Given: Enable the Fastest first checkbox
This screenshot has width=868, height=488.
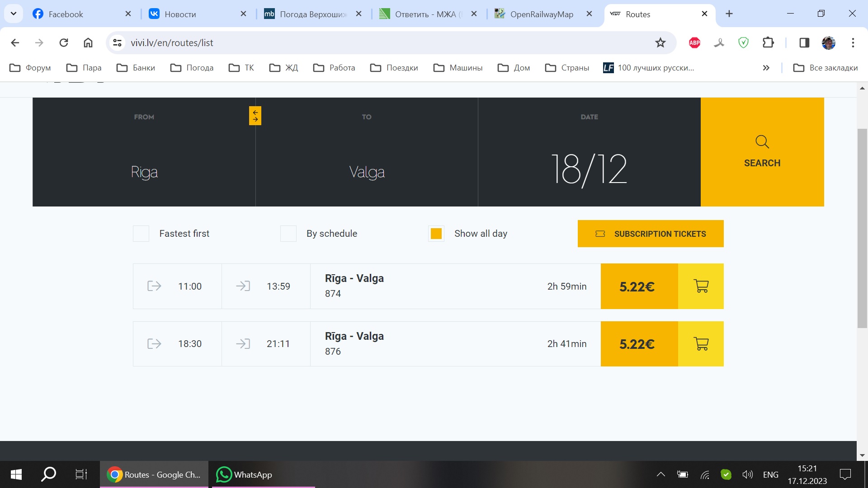Looking at the screenshot, I should coord(141,234).
